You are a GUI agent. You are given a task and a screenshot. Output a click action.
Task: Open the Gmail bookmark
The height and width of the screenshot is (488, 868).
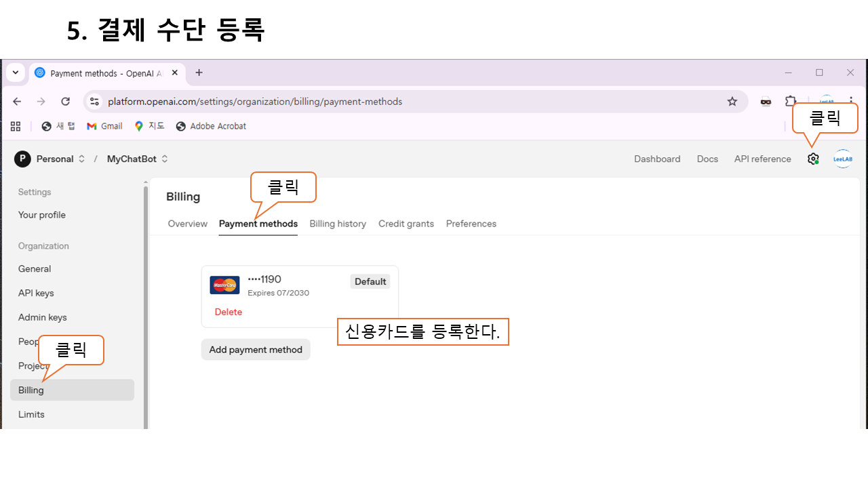click(x=104, y=126)
